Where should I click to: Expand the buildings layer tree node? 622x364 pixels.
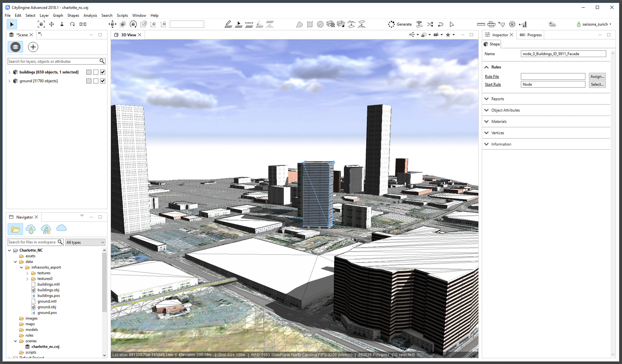[9, 72]
